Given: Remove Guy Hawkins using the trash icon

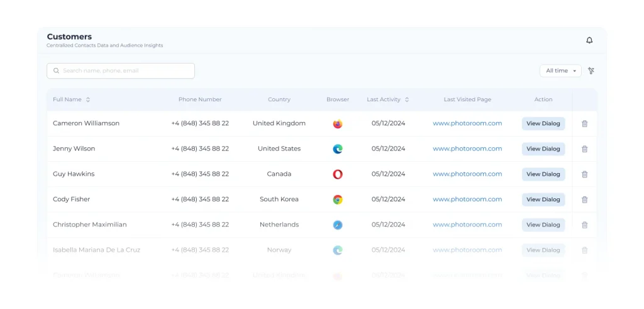Looking at the screenshot, I should [x=584, y=174].
